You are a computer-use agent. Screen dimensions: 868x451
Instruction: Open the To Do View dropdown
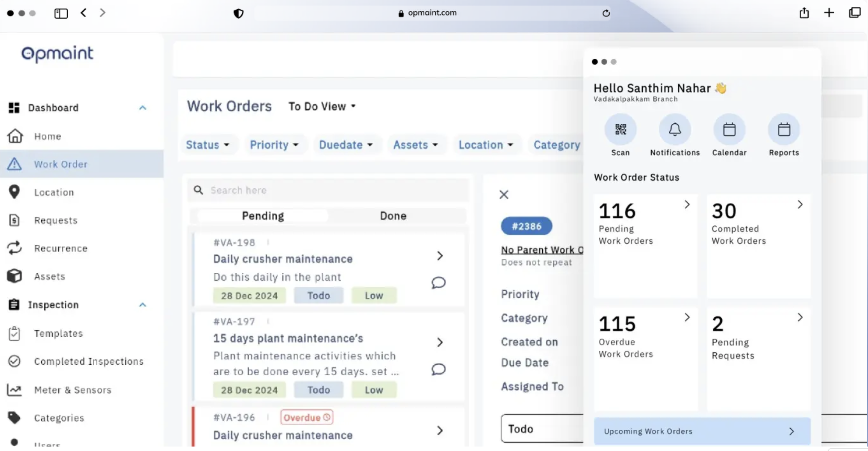coord(322,107)
